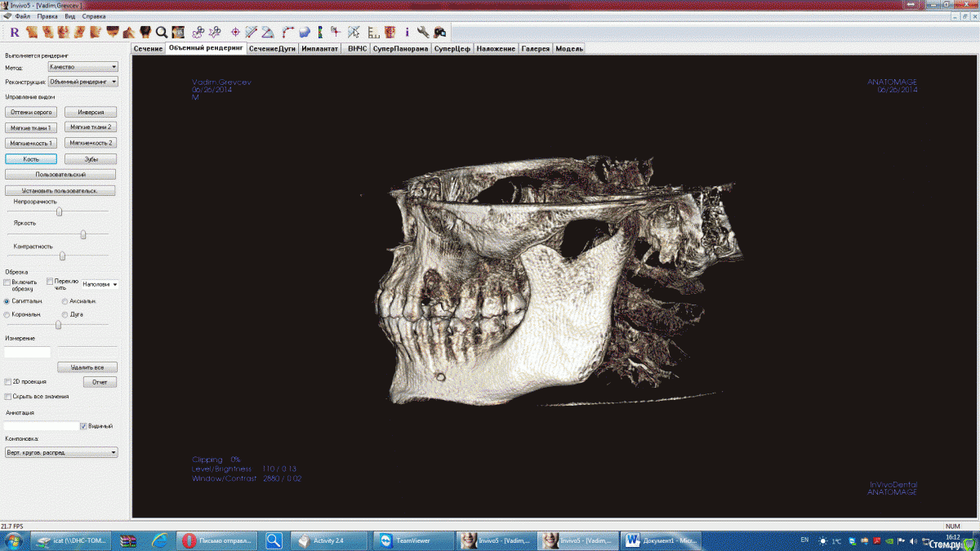980x551 pixels.
Task: Click the information (i) toolbar icon
Action: 406,32
